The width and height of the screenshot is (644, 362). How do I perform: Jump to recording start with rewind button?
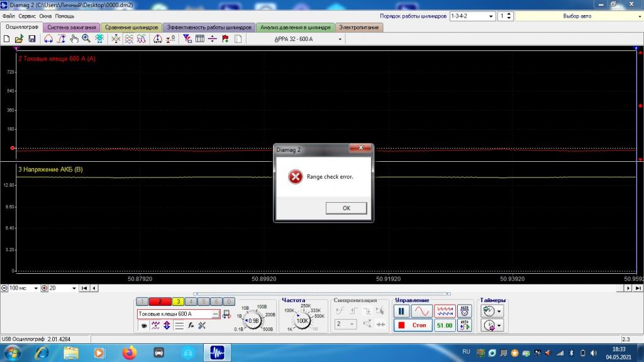point(84,288)
